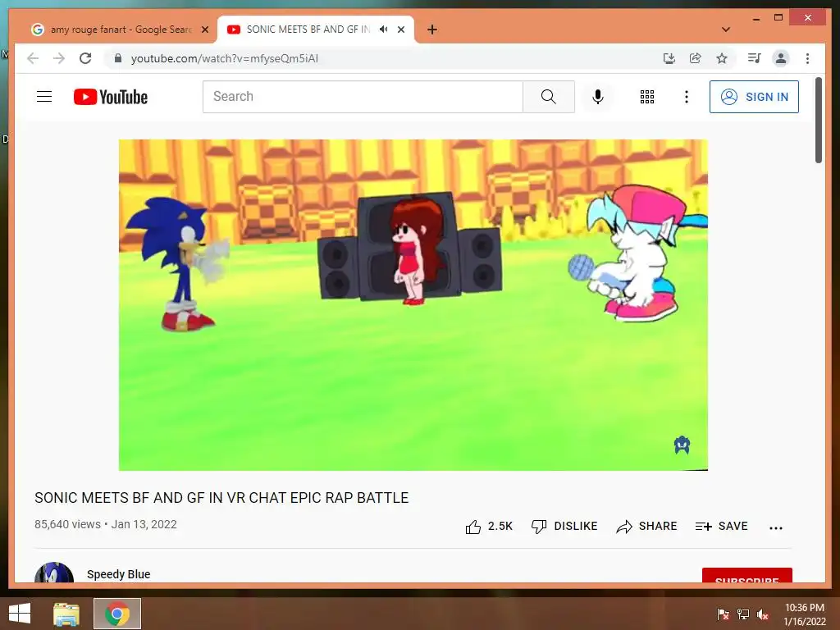
Task: Click the video title text
Action: (x=221, y=498)
